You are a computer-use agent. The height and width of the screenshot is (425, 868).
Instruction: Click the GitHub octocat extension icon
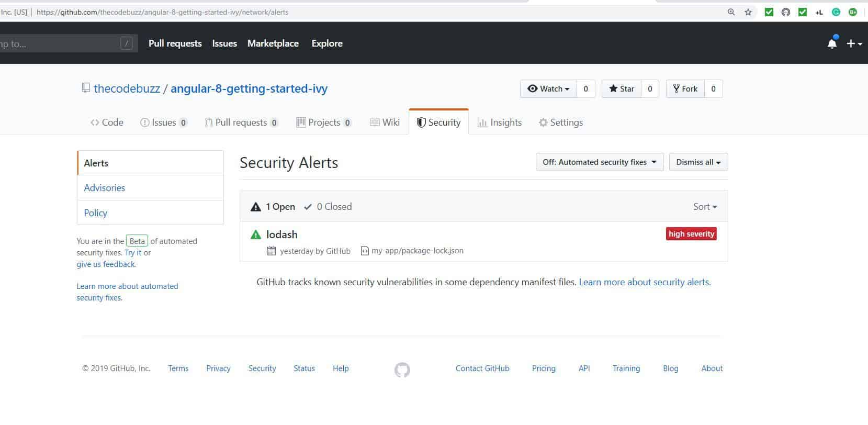[x=786, y=12]
